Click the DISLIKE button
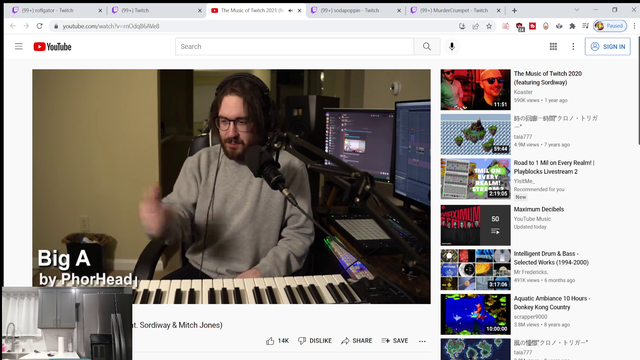640x360 pixels. tap(315, 341)
